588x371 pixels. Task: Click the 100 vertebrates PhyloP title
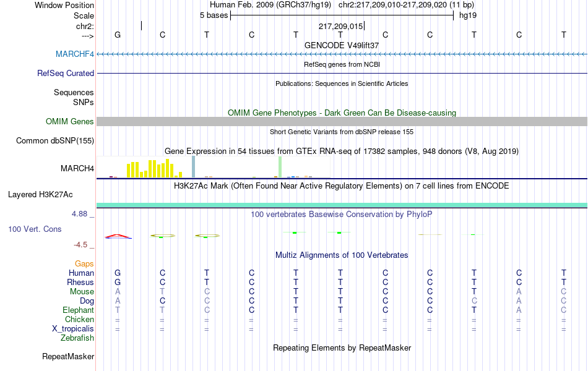pyautogui.click(x=342, y=215)
